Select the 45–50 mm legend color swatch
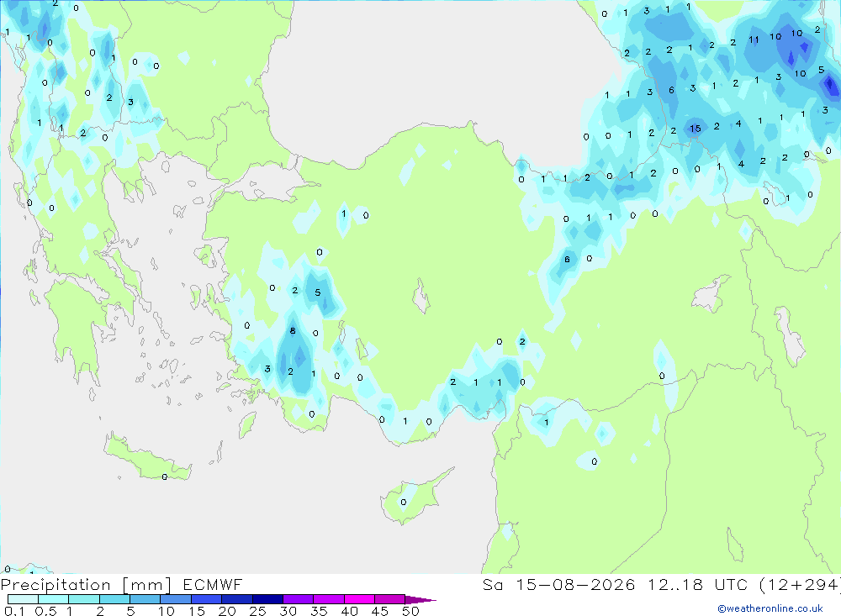This screenshot has height=616, width=841. [389, 599]
